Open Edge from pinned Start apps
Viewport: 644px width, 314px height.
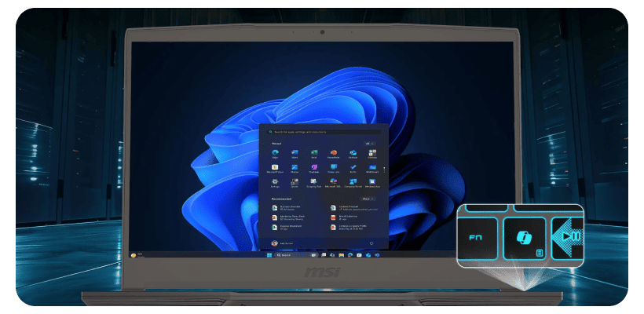coord(275,154)
